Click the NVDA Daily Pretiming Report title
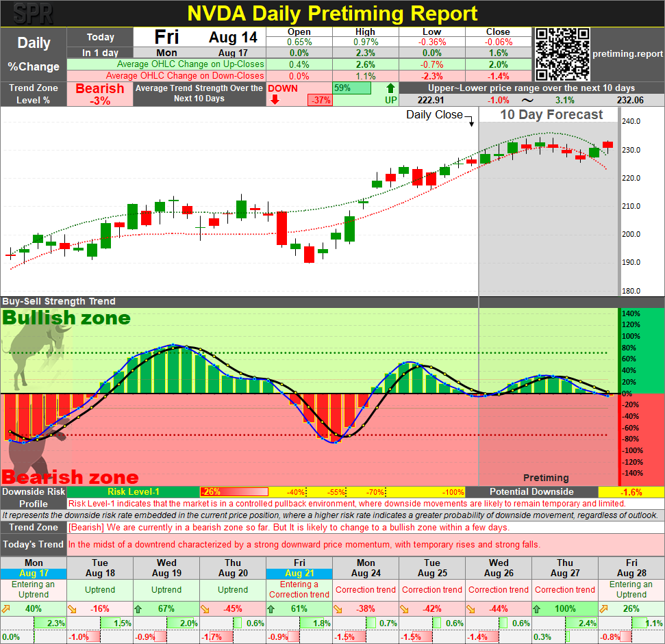The height and width of the screenshot is (644, 665). tap(333, 14)
